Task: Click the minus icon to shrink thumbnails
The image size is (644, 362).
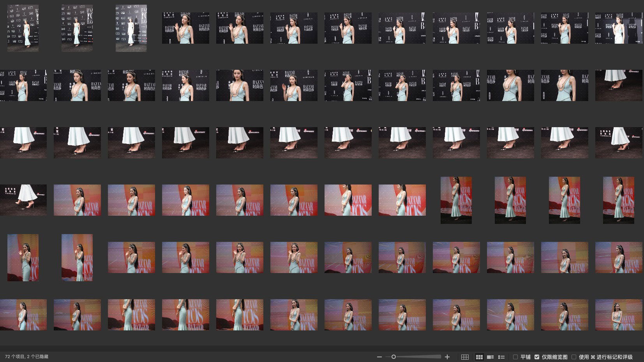Action: point(379,357)
